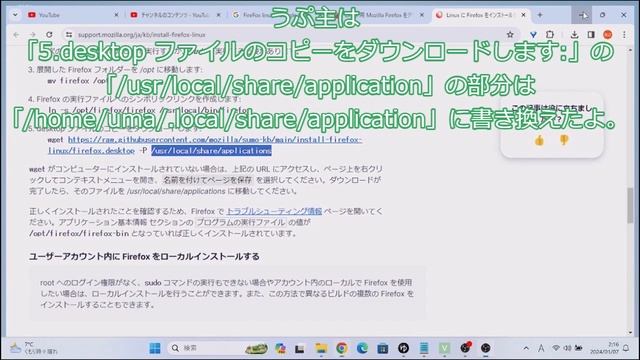Screen dimensions: 640x360
Task: Click the thumbs up feedback button
Action: coord(539,140)
